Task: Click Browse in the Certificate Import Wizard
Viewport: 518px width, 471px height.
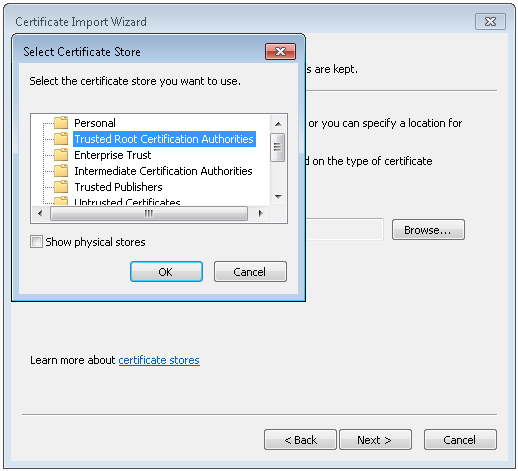Action: 428,229
